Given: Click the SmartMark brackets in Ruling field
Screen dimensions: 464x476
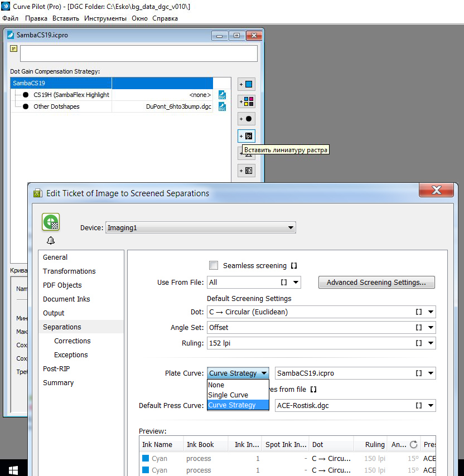Looking at the screenshot, I should pos(419,343).
